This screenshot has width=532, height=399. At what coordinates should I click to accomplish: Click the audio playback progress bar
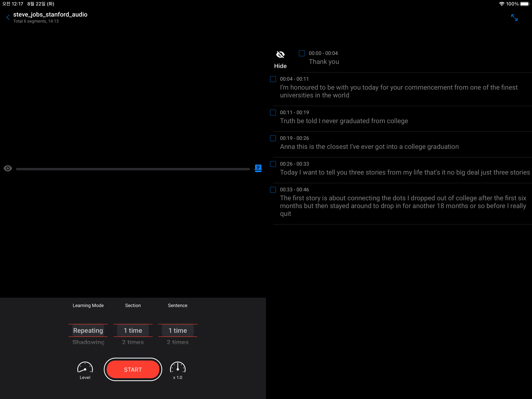[x=133, y=169]
